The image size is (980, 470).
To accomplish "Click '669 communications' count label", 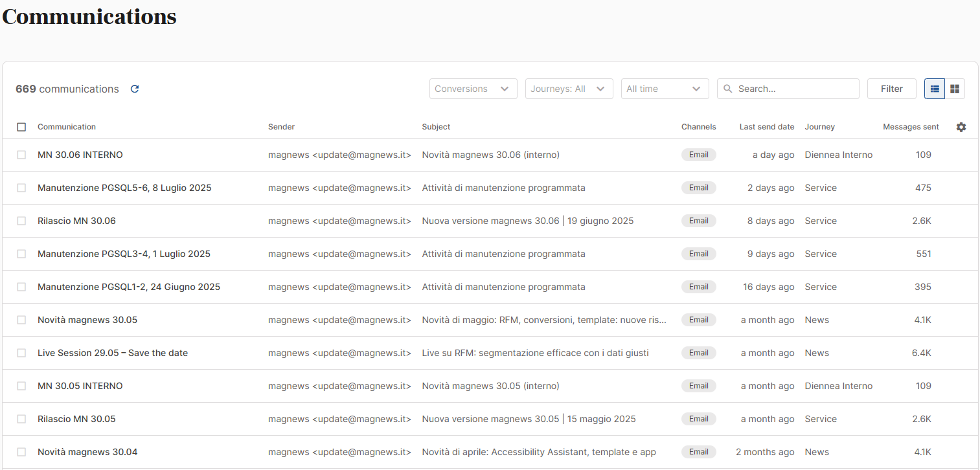I will coord(67,89).
